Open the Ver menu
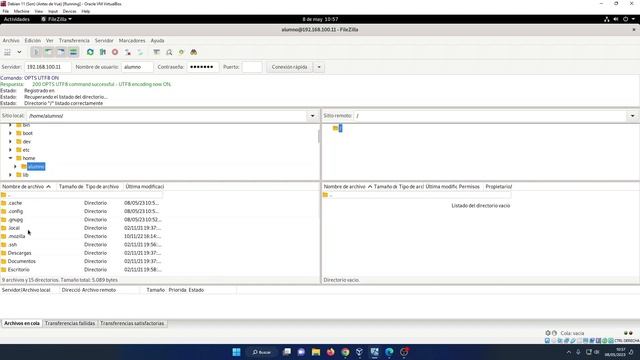 click(49, 40)
